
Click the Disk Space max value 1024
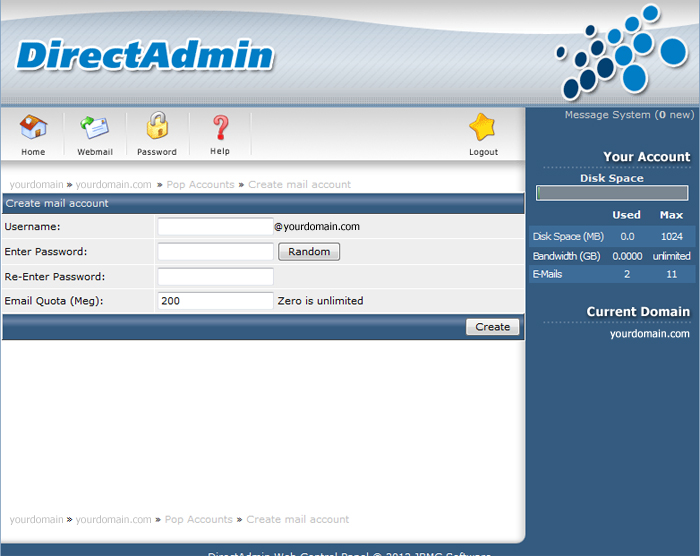click(x=671, y=237)
